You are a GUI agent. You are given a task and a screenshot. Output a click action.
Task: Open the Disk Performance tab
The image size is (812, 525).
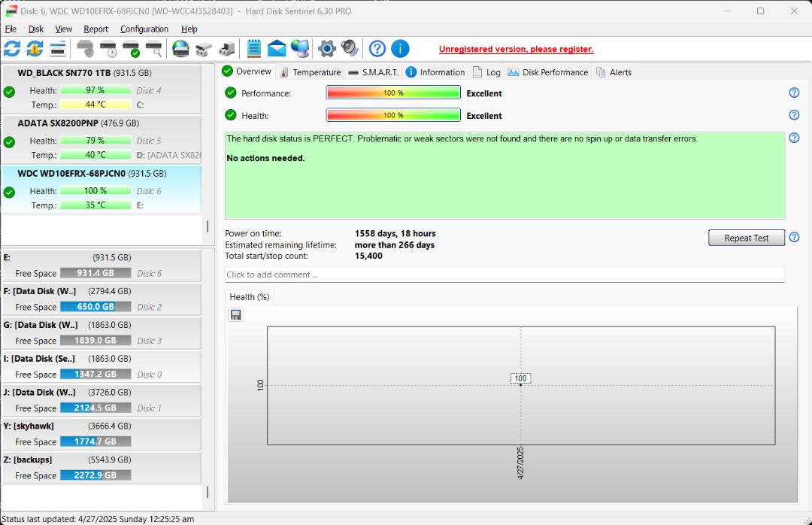(548, 72)
